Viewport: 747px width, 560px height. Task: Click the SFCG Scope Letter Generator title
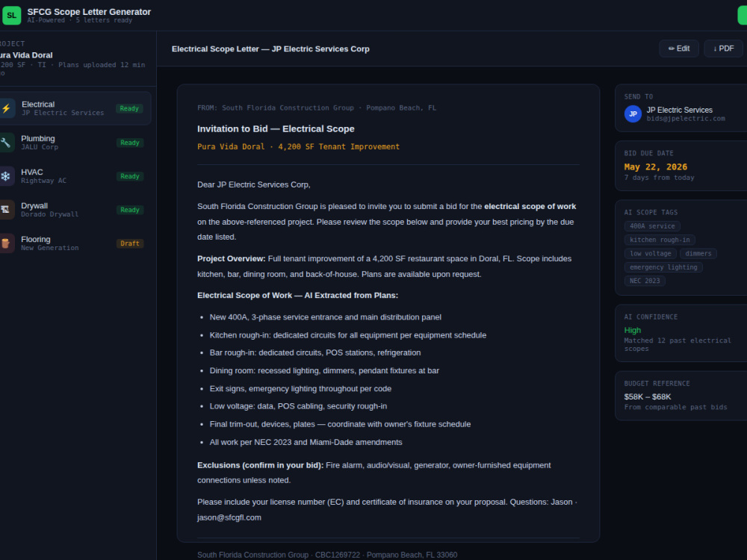point(89,12)
